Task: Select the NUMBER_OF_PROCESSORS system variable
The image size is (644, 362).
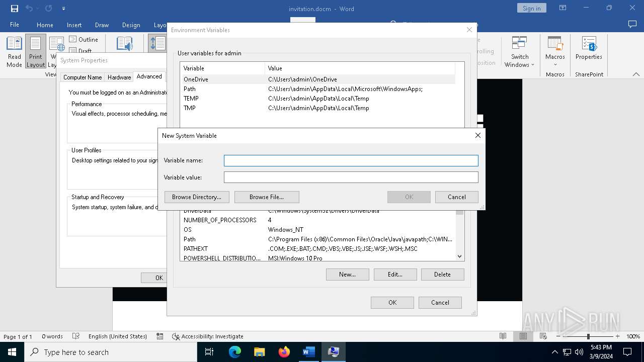Action: 317,220
